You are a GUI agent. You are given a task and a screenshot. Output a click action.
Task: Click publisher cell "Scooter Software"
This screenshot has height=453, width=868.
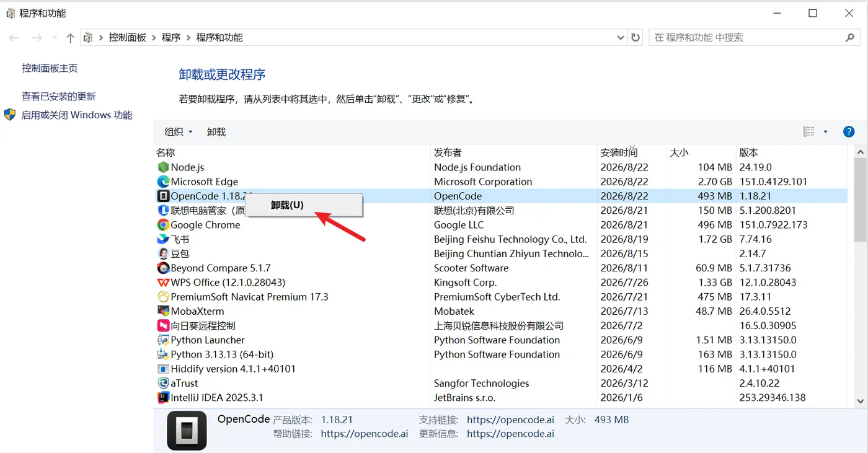pos(471,268)
